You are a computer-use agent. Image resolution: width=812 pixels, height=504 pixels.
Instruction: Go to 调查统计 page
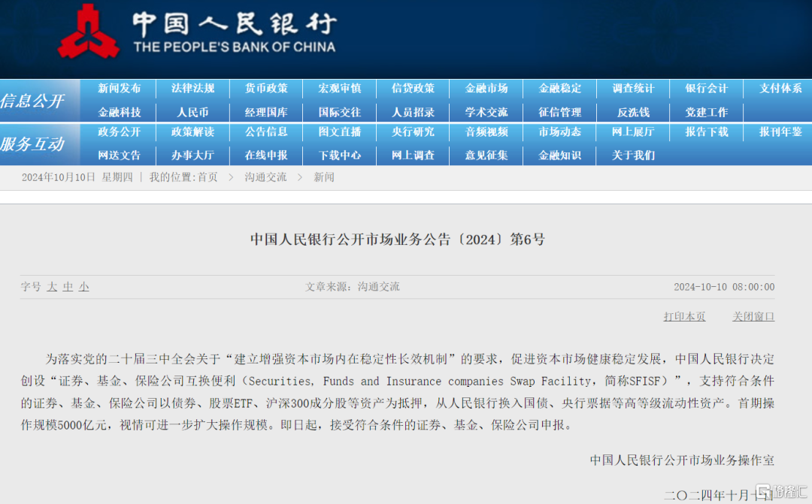coord(633,89)
